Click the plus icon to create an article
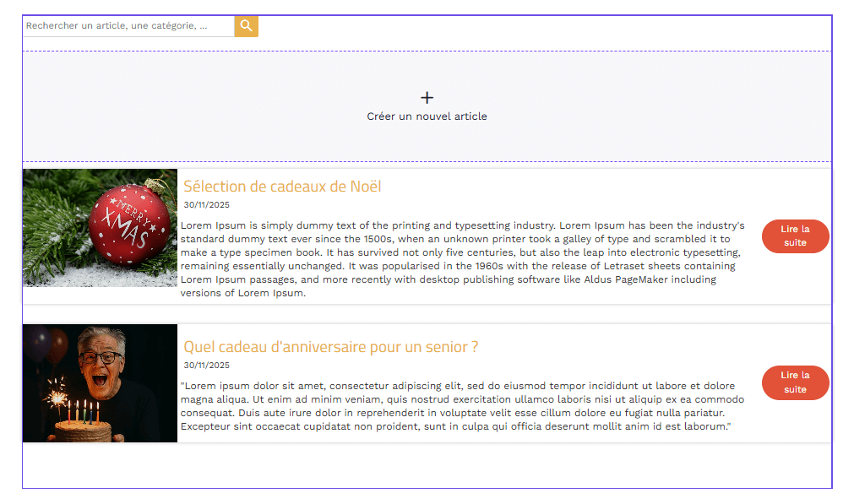The image size is (854, 504). point(427,97)
